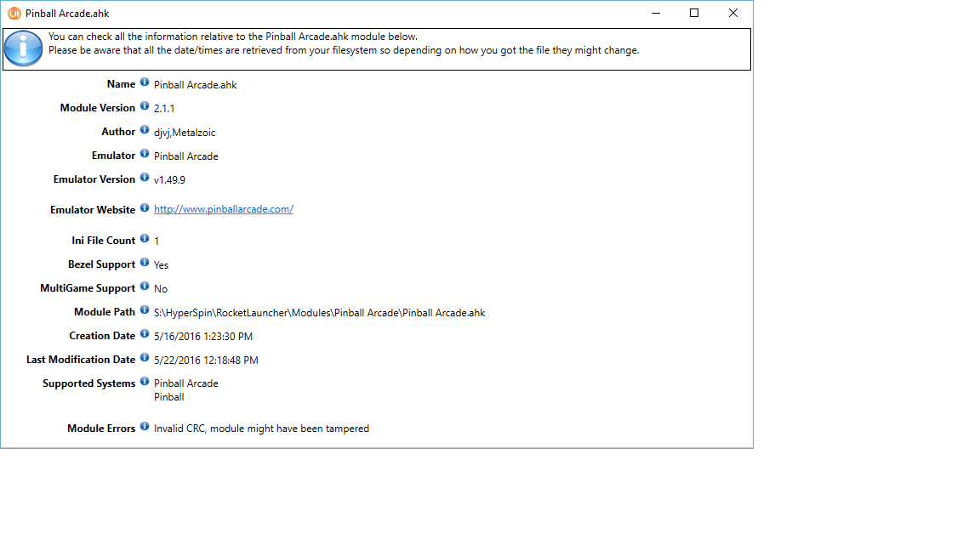Click the info icon next to Author

(x=145, y=130)
